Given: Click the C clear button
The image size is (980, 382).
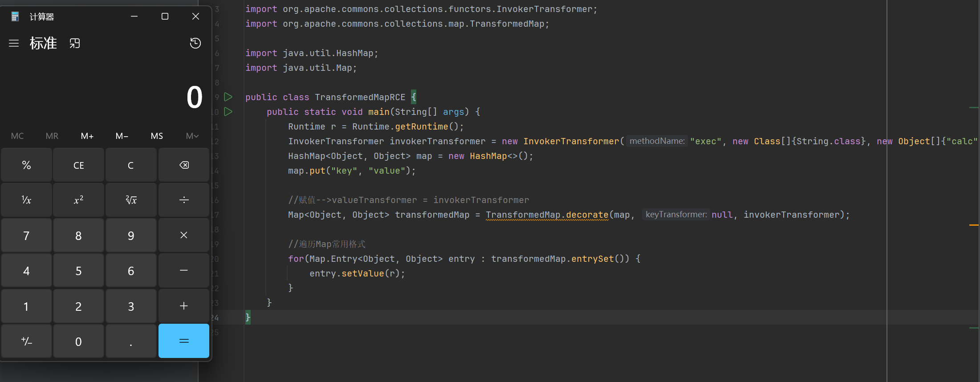Looking at the screenshot, I should click(x=131, y=165).
